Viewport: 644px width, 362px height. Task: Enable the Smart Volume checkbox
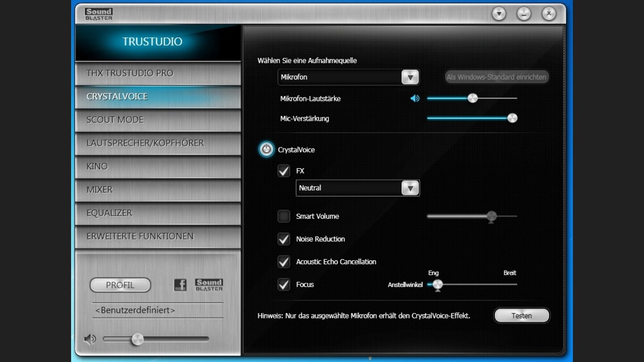284,216
